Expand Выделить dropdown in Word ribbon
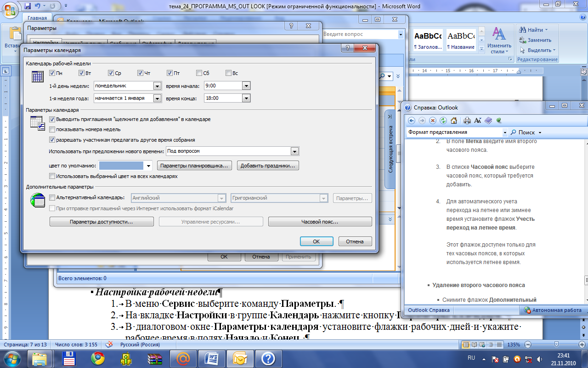The image size is (588, 368). pyautogui.click(x=554, y=50)
